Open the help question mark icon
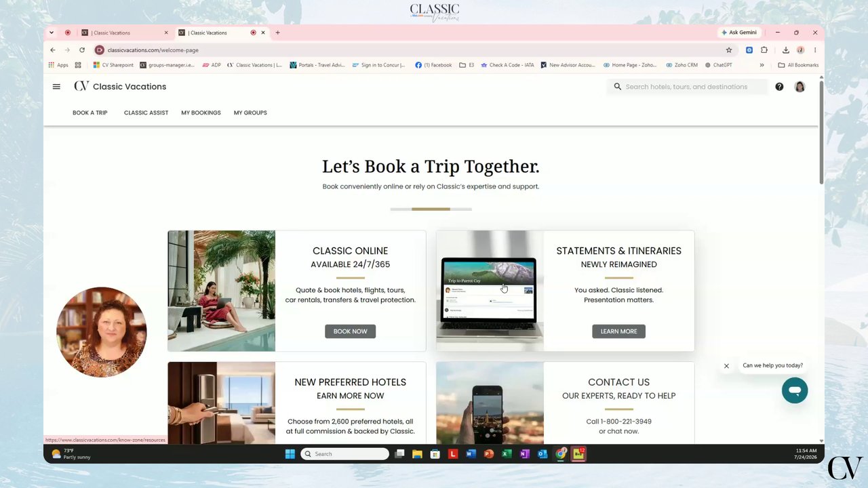Screen dimensions: 868x488 pos(779,87)
